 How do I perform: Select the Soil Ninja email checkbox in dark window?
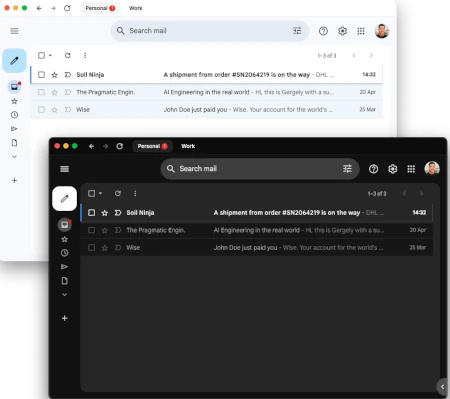tap(91, 213)
